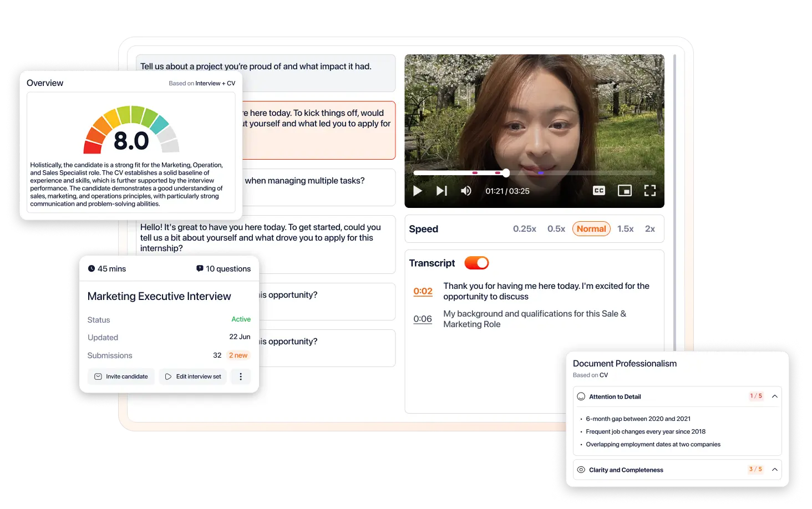
Task: Click the skip-forward icon in the video controls
Action: (441, 191)
